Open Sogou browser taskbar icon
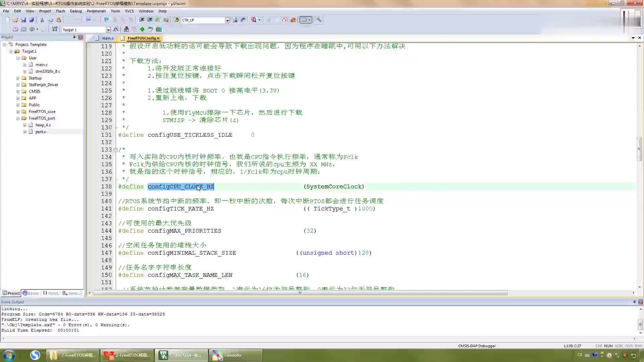This screenshot has height=362, width=644. pos(35,355)
